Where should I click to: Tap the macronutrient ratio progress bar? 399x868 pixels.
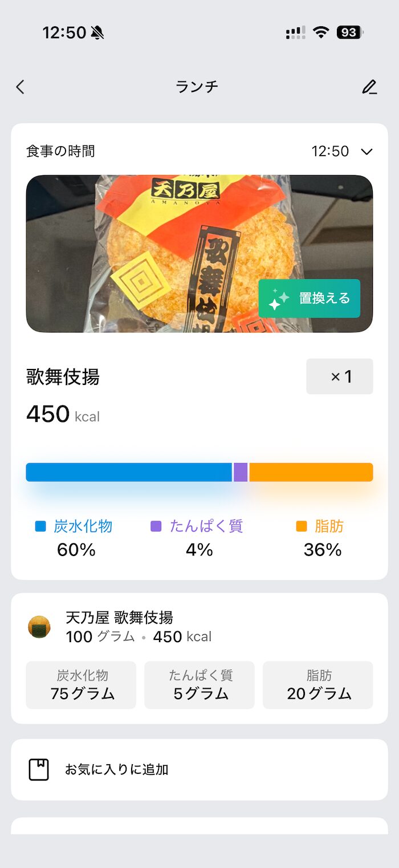coord(199,472)
